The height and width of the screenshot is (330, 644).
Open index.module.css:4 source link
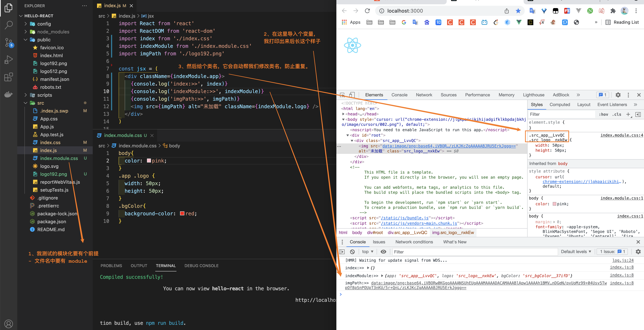(x=622, y=135)
